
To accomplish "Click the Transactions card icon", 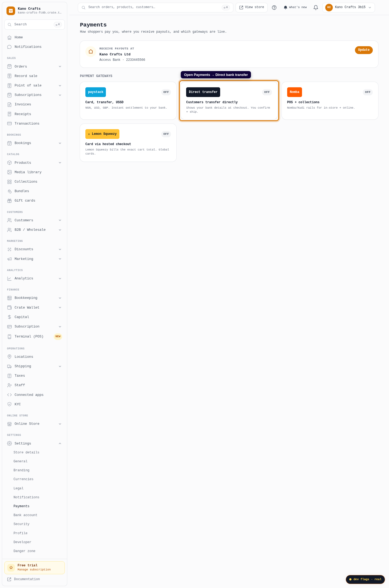I will point(9,123).
